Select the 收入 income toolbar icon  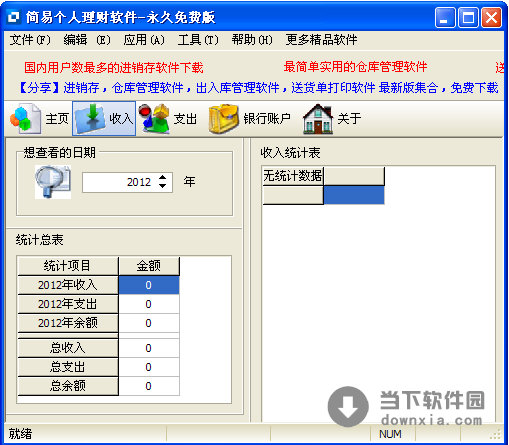coord(104,119)
